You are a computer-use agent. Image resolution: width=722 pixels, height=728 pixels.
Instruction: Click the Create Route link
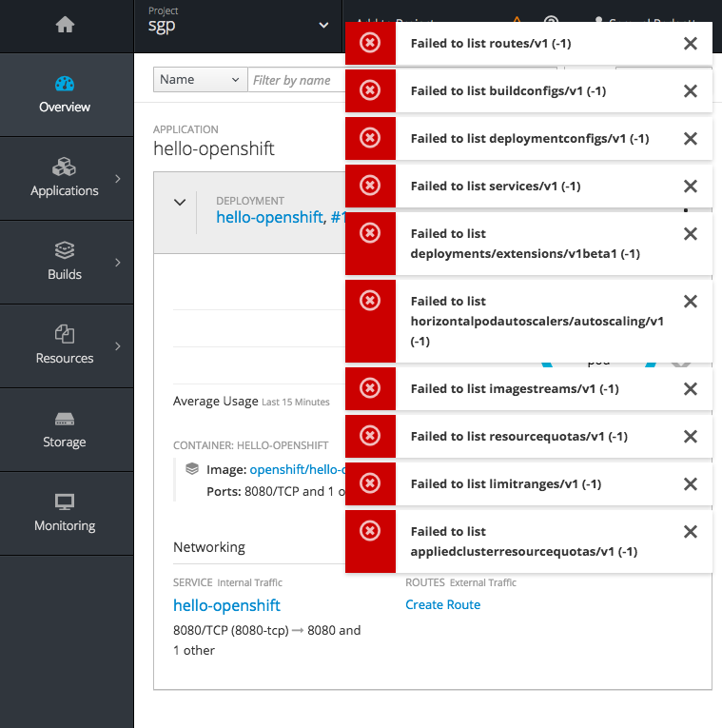tap(442, 604)
